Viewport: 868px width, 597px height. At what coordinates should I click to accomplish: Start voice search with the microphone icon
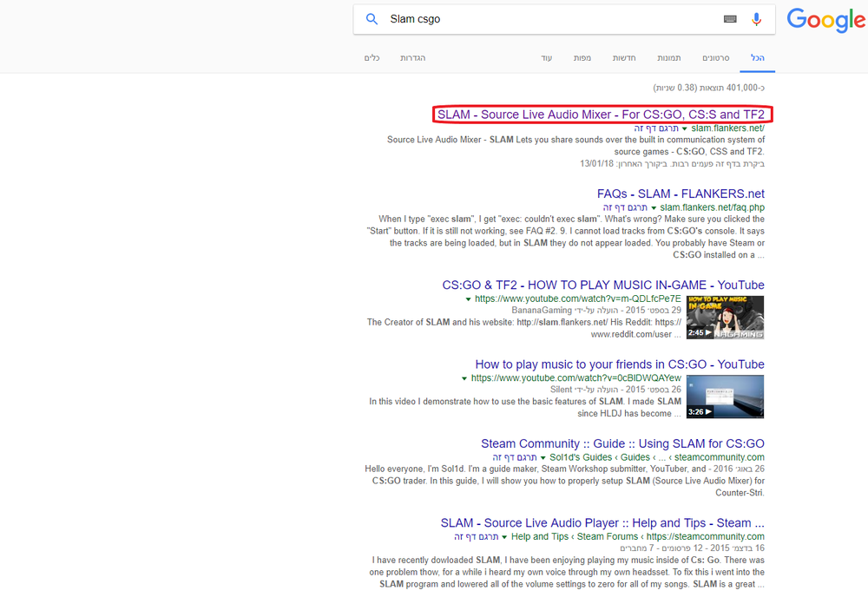pos(754,19)
